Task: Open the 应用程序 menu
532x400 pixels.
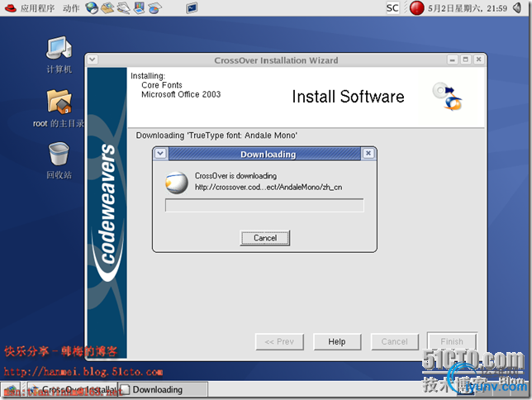Action: 37,8
